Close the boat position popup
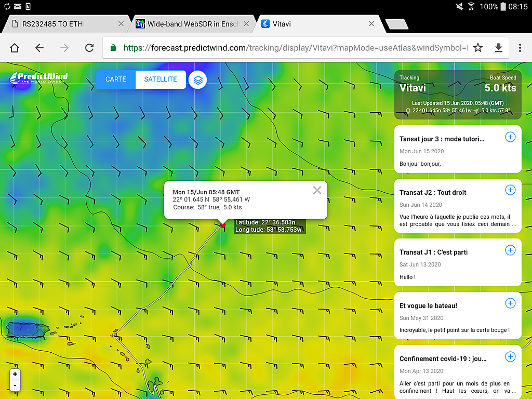532x399 pixels. [317, 190]
